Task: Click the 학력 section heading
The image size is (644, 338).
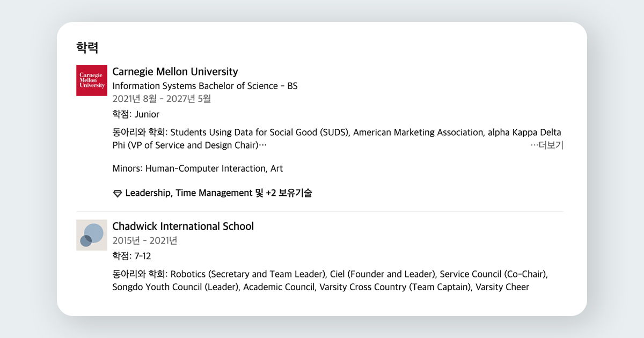Action: tap(87, 47)
